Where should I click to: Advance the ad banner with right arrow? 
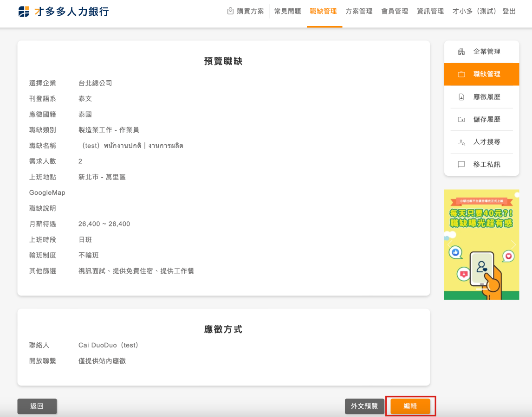click(513, 244)
